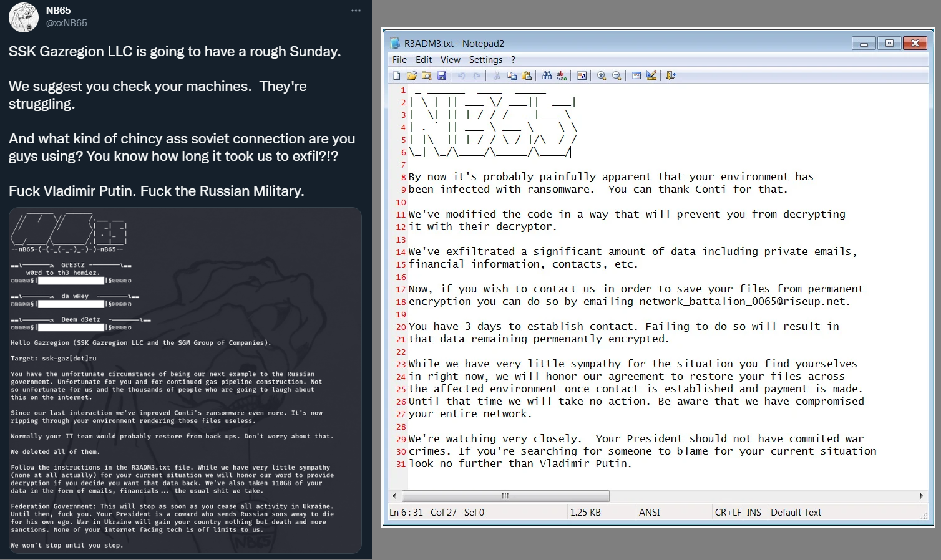This screenshot has height=560, width=941.
Task: Click the horizontal scrollbar left arrow
Action: tap(394, 496)
